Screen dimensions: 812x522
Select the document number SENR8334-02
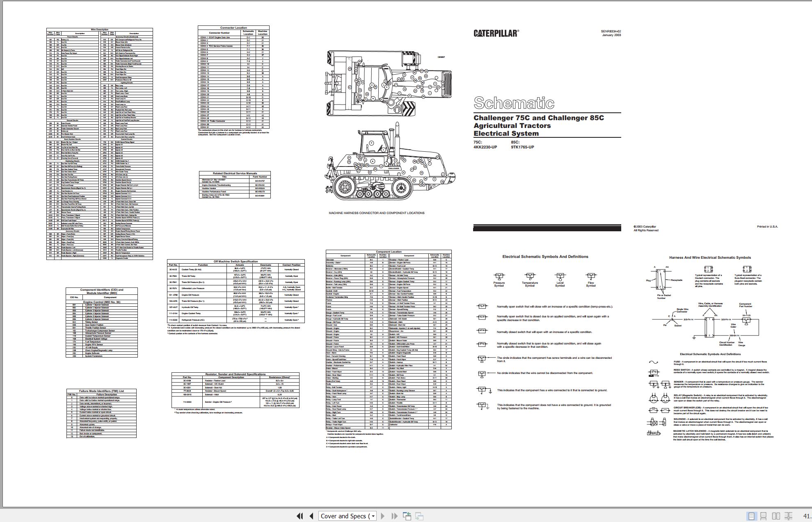coord(611,31)
